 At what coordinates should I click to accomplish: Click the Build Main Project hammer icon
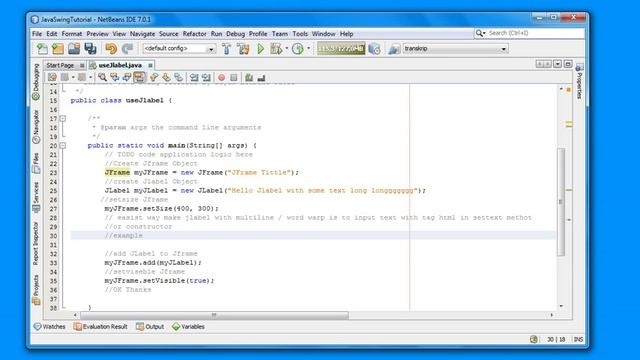pos(227,49)
